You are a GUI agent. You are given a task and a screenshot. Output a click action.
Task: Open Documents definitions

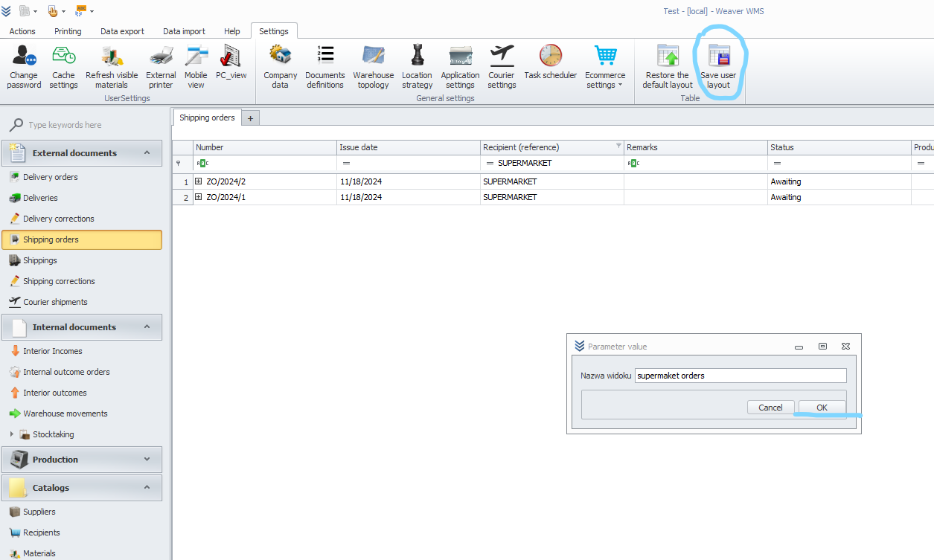[x=325, y=66]
